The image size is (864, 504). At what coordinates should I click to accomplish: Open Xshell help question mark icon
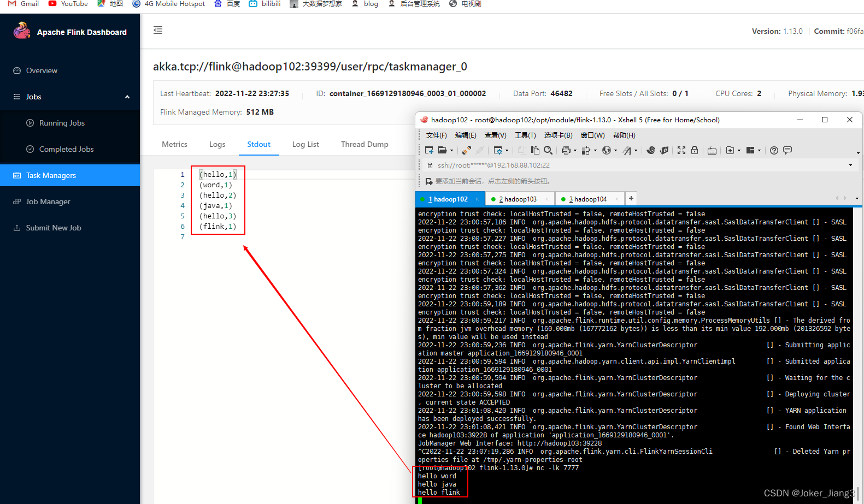point(774,150)
